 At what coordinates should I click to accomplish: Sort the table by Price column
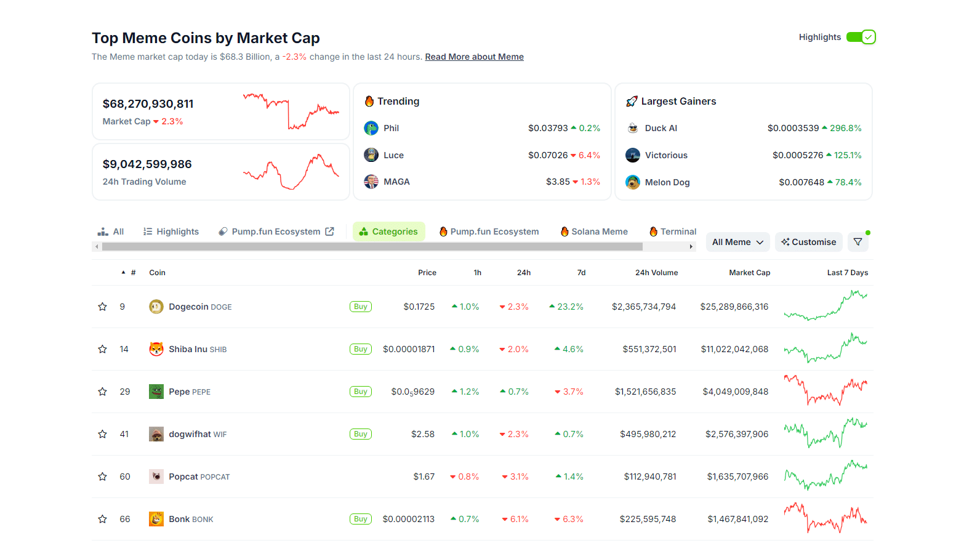pos(427,273)
